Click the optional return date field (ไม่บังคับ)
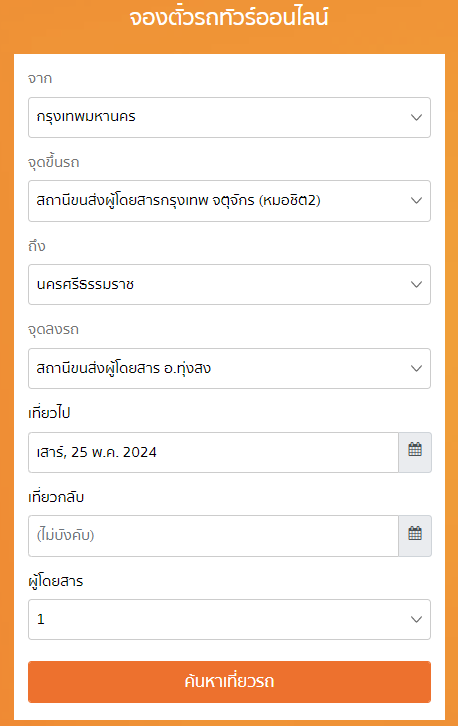This screenshot has width=458, height=726. 213,536
